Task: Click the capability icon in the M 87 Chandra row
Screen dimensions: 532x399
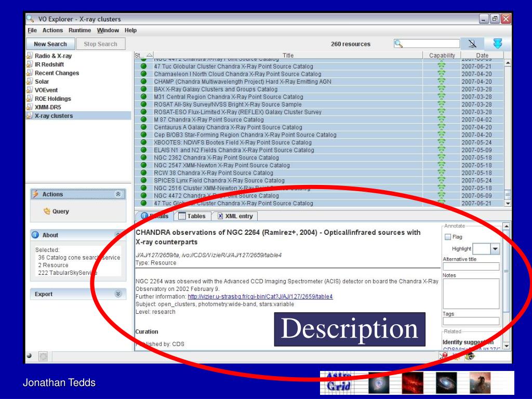Action: pyautogui.click(x=441, y=119)
